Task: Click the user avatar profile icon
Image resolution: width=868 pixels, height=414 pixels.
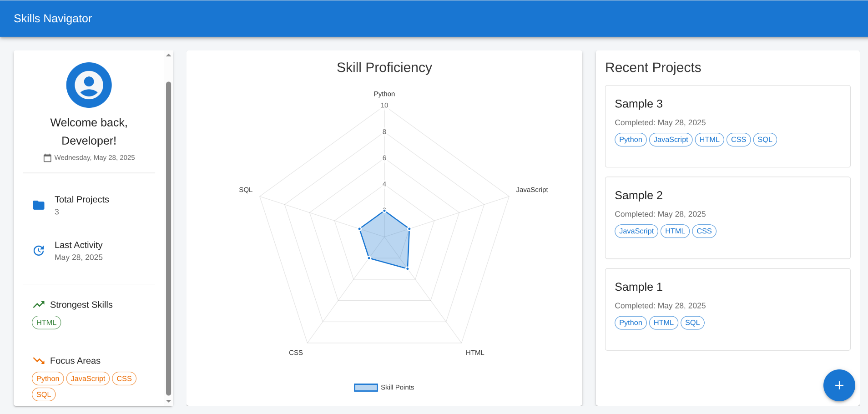Action: point(89,85)
